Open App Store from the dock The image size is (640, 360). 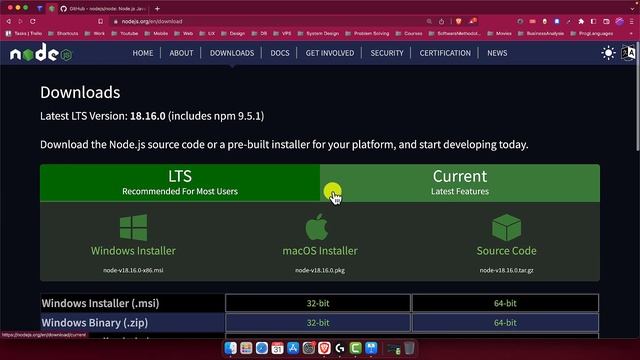(x=293, y=348)
